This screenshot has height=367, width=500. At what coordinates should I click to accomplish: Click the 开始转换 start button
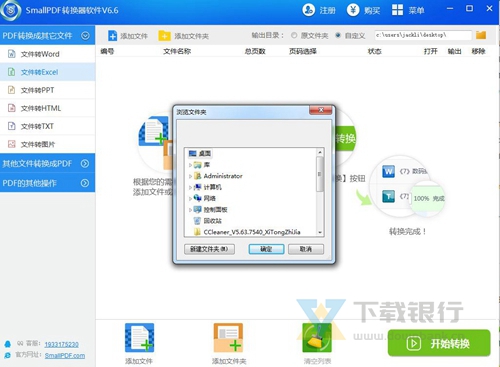coord(439,343)
